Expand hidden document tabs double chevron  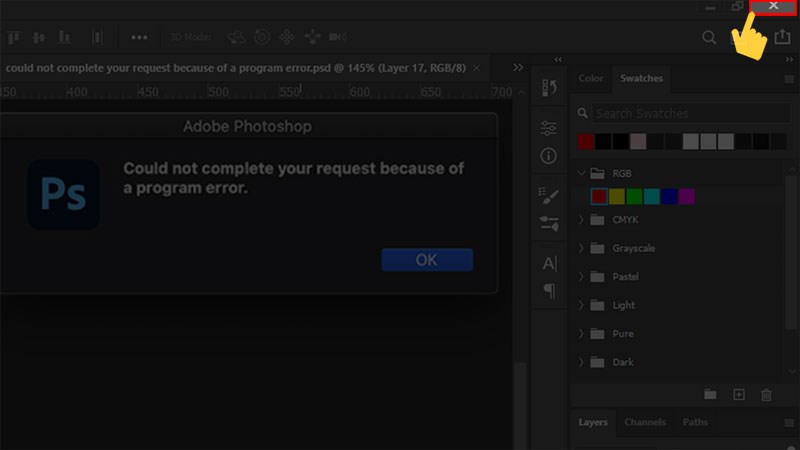coord(518,67)
